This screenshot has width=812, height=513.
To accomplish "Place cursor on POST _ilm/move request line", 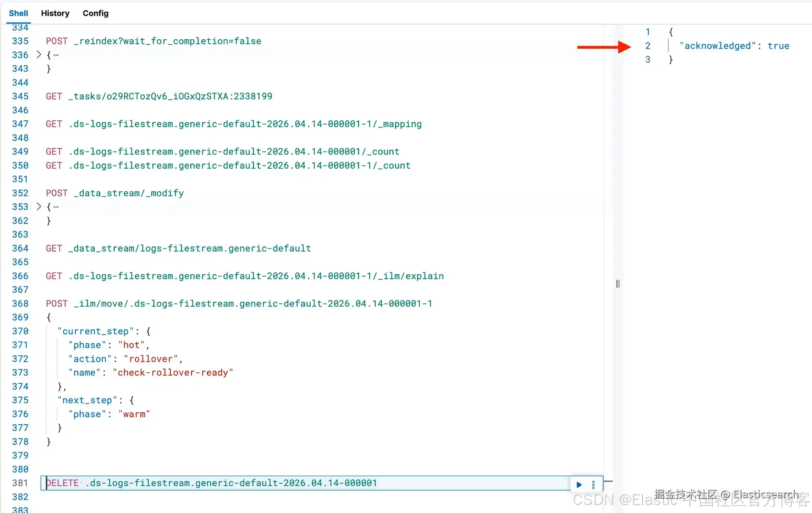I will (x=239, y=304).
